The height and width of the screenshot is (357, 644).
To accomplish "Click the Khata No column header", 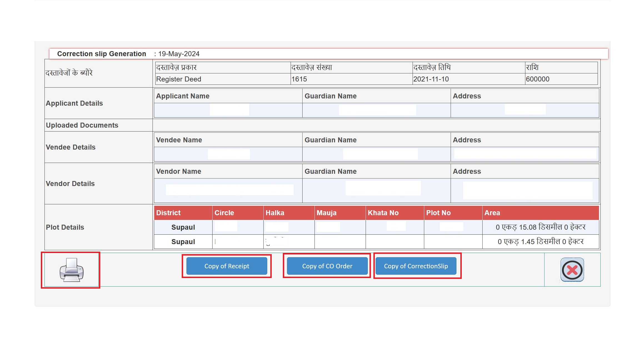I will point(383,213).
